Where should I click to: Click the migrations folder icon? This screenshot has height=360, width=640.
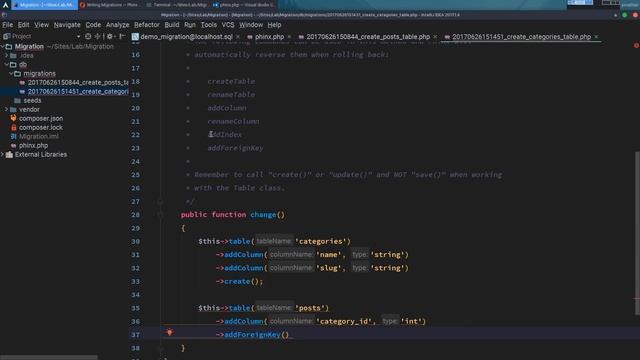click(x=18, y=73)
